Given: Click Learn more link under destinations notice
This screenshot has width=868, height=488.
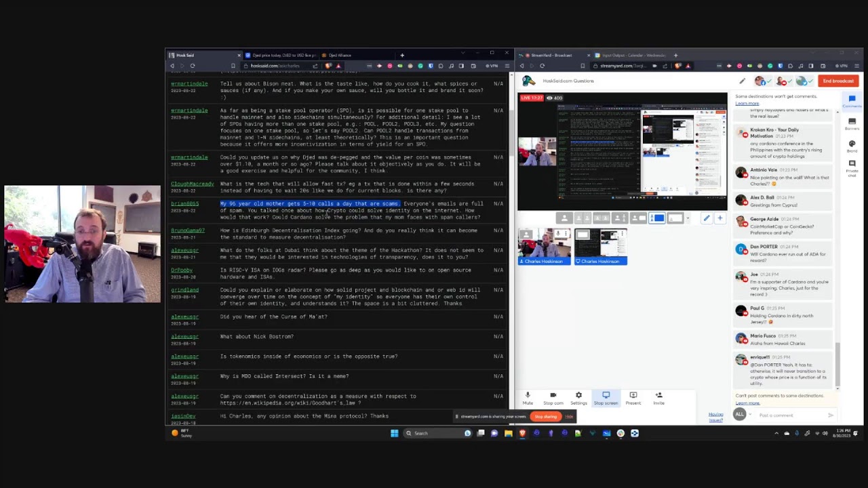Looking at the screenshot, I should [x=747, y=103].
